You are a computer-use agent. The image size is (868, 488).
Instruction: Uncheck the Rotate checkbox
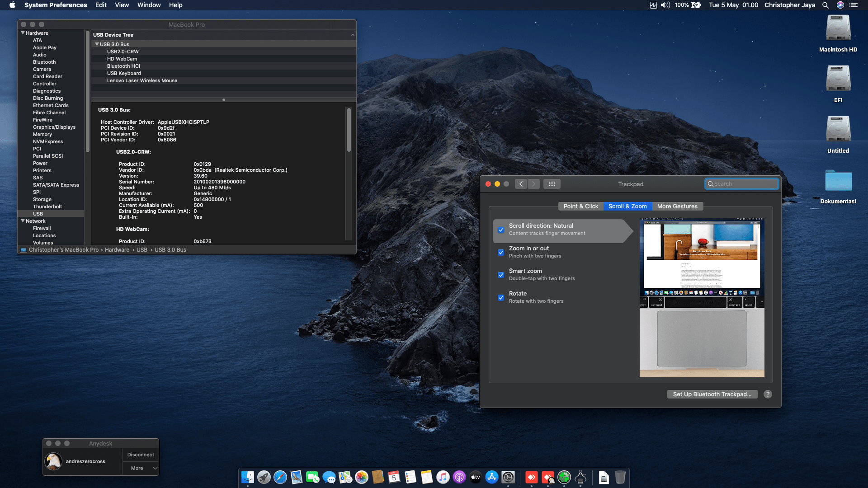[501, 297]
